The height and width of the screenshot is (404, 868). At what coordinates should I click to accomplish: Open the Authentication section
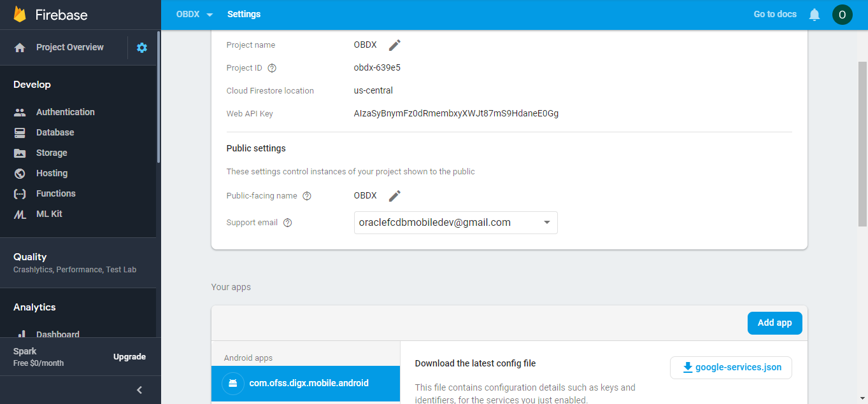[x=64, y=111]
